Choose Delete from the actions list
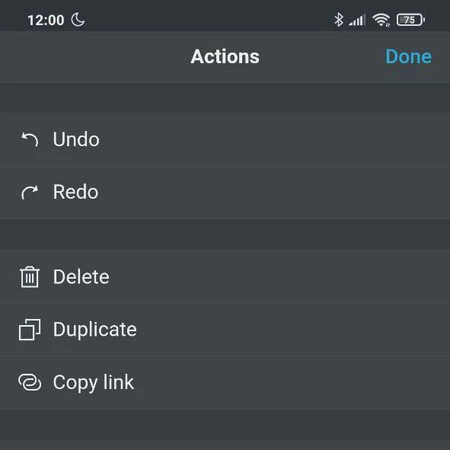The width and height of the screenshot is (450, 450). (x=225, y=277)
